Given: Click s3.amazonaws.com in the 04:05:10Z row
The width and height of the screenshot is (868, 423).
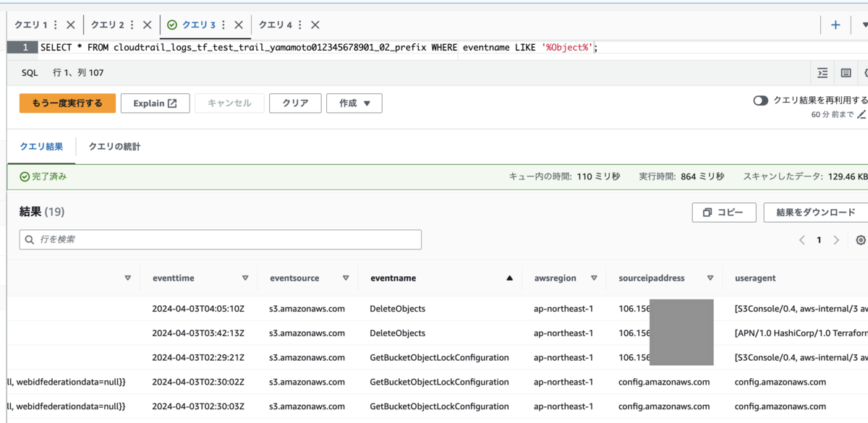Looking at the screenshot, I should (307, 309).
